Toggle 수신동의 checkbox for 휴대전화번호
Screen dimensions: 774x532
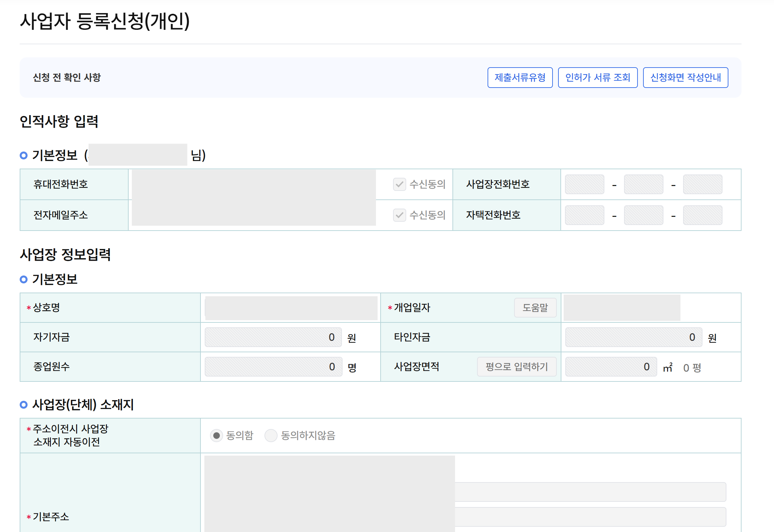pos(399,184)
